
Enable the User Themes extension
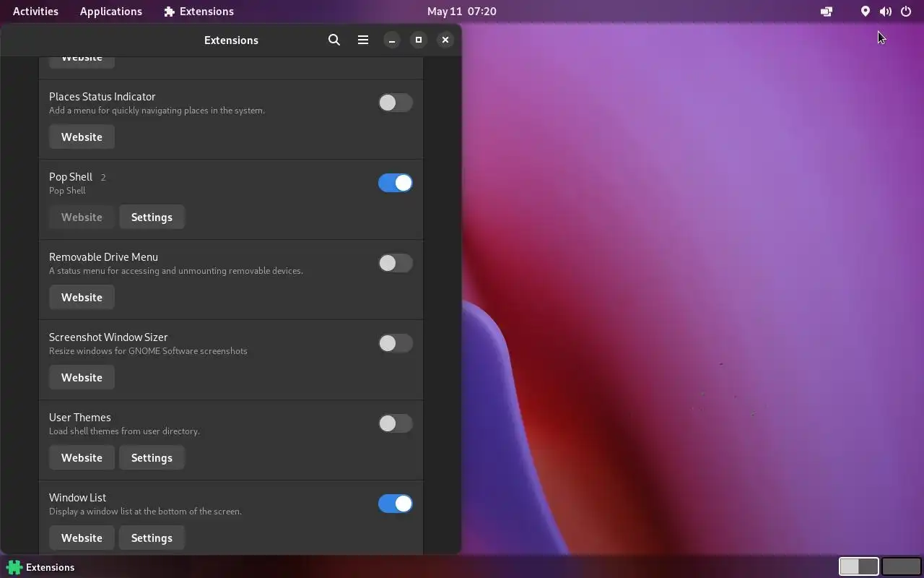(396, 423)
